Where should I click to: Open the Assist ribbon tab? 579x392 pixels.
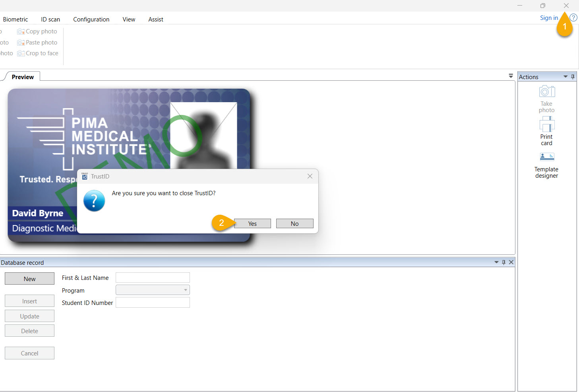(156, 19)
